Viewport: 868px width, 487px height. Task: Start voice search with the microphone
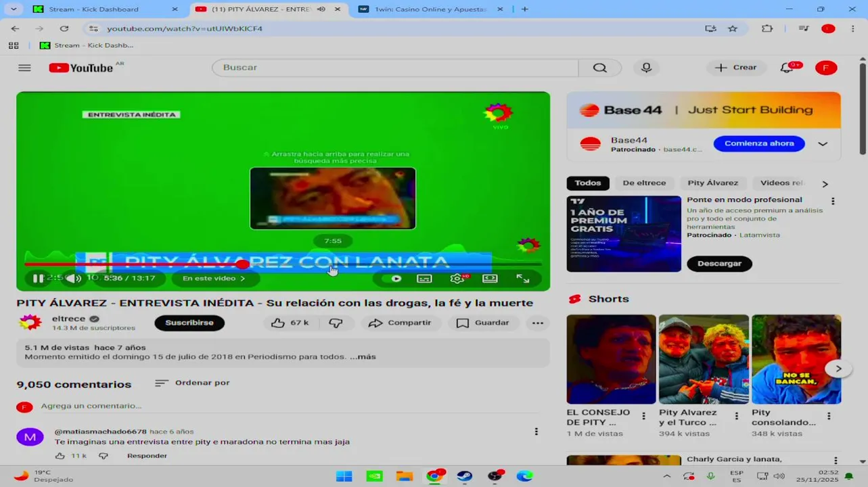(x=646, y=68)
